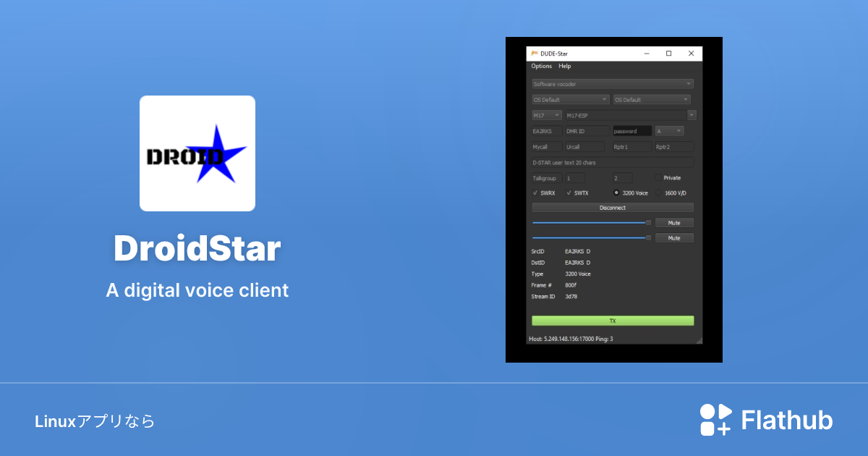Open the M17 mode dropdown
Viewport: 868px width, 456px height.
[546, 114]
